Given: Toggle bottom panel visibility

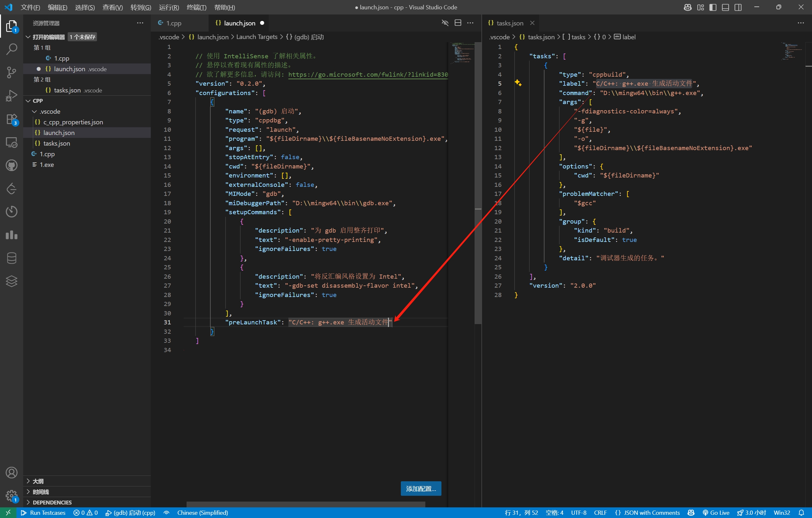Looking at the screenshot, I should 725,7.
